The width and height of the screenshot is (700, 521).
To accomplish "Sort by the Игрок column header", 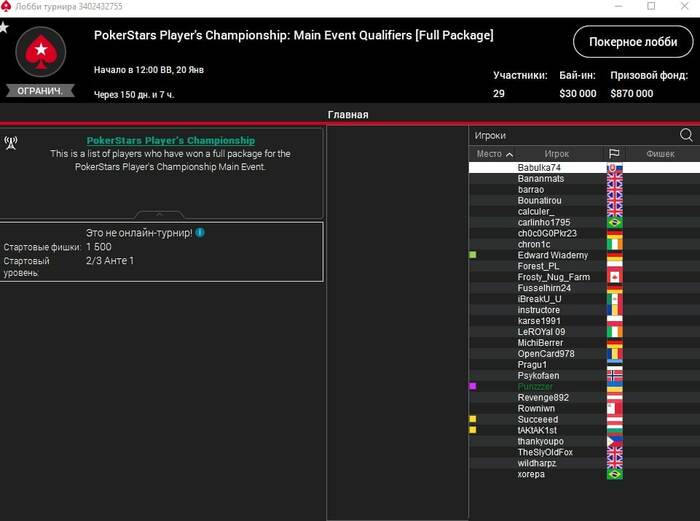I will 557,154.
